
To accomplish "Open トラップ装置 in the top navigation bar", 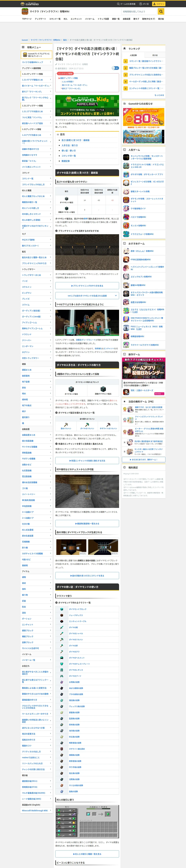I will pyautogui.click(x=103, y=19).
